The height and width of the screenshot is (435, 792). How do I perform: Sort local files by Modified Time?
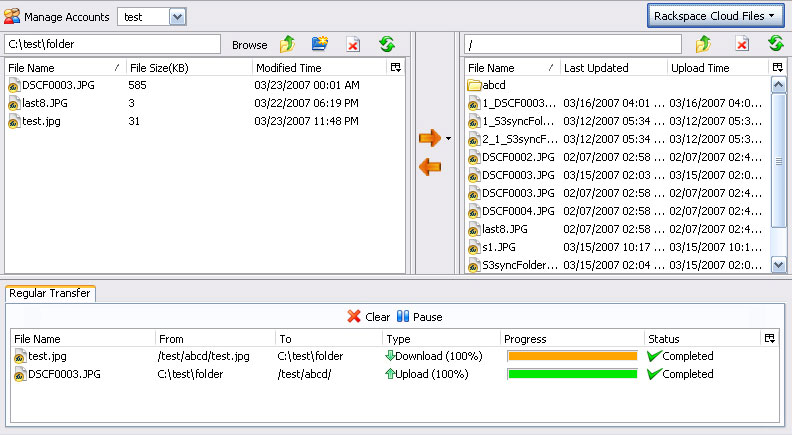pyautogui.click(x=319, y=68)
